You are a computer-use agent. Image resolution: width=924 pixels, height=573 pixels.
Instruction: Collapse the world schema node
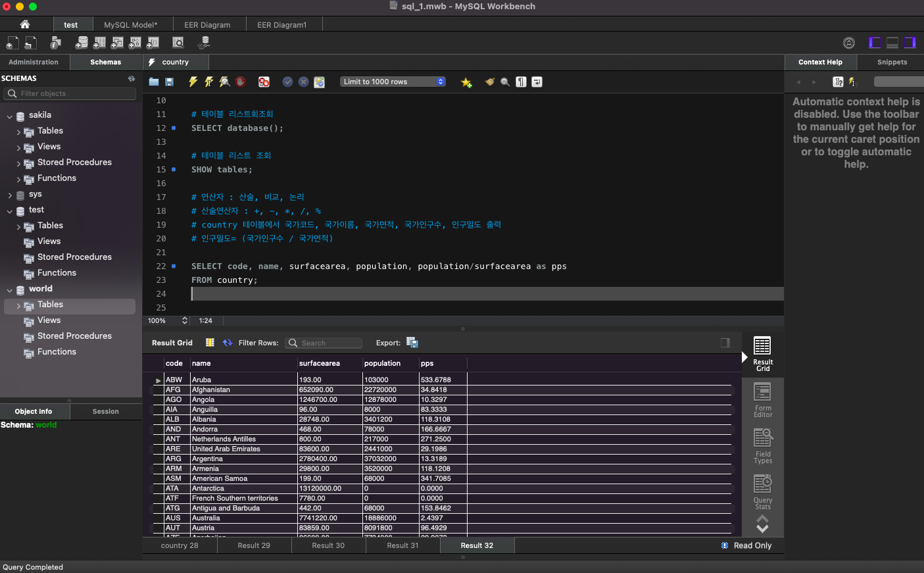pyautogui.click(x=10, y=290)
